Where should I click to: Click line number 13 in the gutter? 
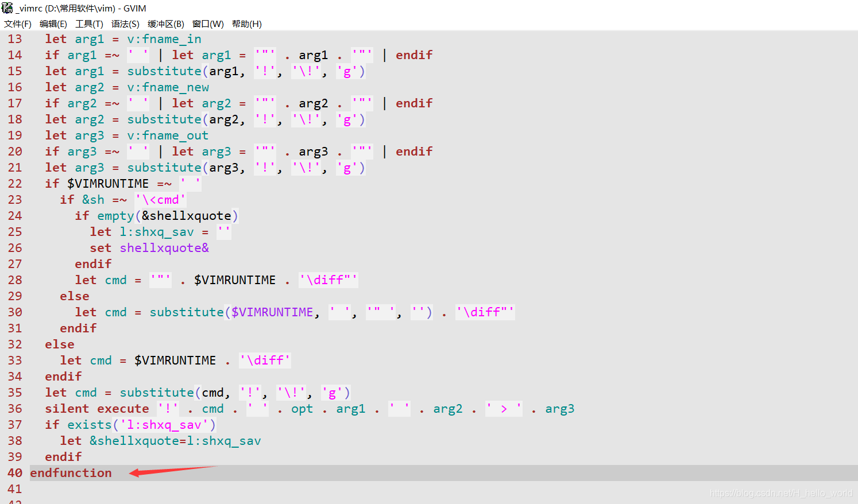click(15, 39)
